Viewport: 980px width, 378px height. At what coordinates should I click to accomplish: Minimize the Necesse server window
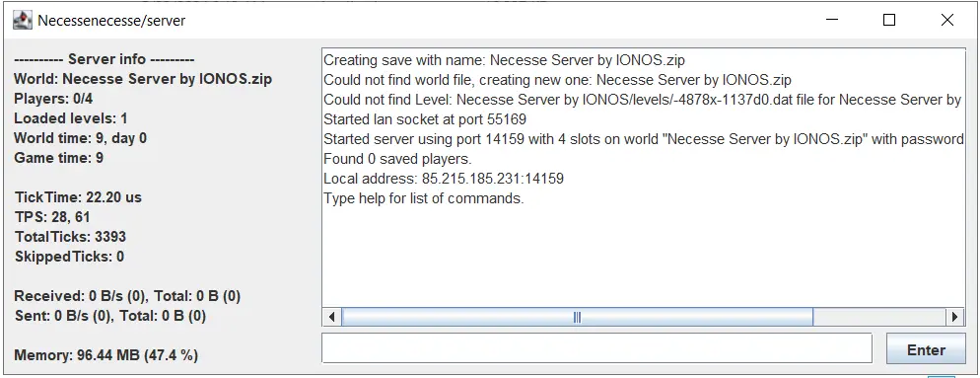tap(831, 20)
